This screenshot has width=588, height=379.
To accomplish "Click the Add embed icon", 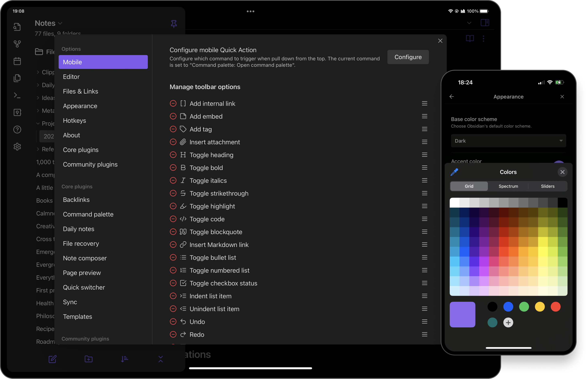I will click(x=183, y=116).
